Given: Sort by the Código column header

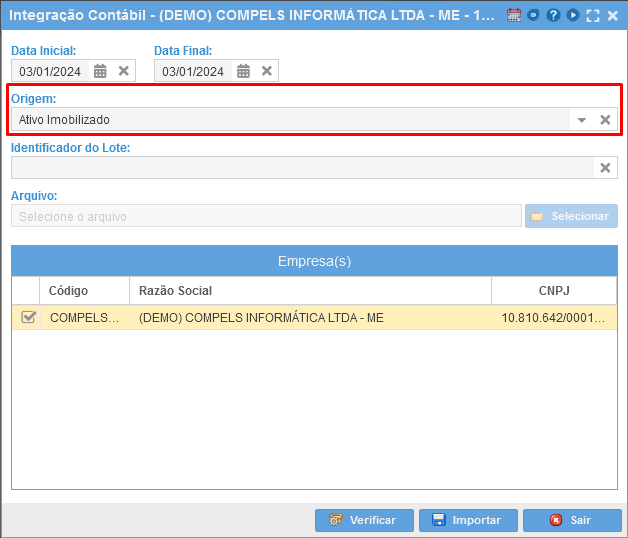Looking at the screenshot, I should point(85,290).
